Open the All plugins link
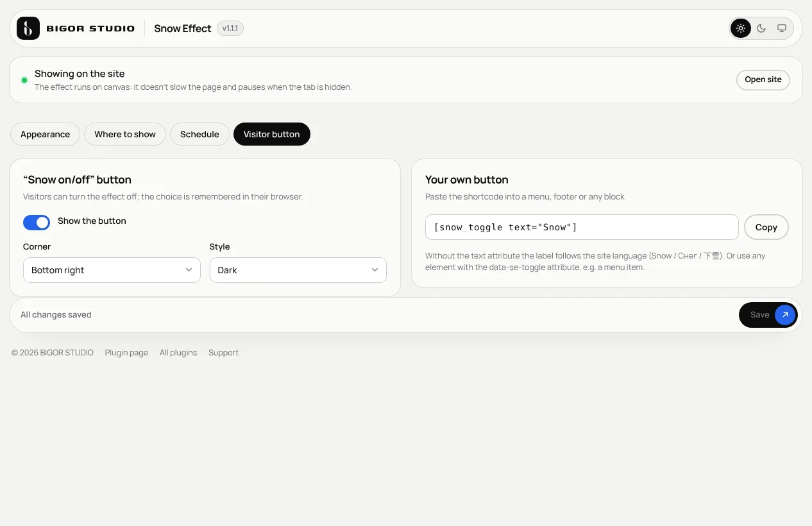The image size is (812, 526). coord(178,353)
